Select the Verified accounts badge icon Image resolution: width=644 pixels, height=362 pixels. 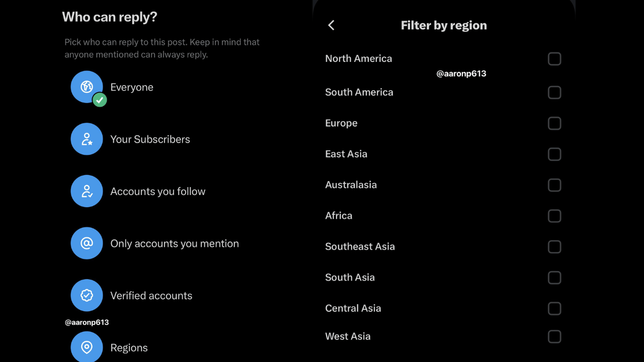pos(87,296)
